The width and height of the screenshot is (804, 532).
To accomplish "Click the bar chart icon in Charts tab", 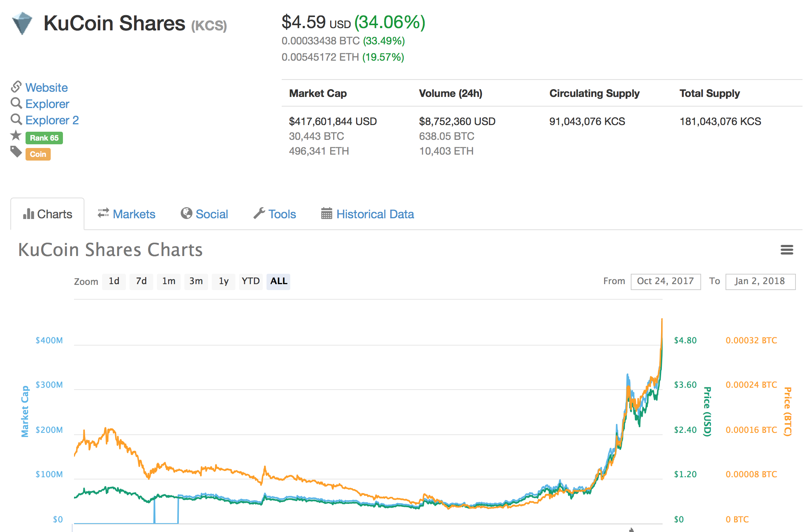I will [x=29, y=213].
